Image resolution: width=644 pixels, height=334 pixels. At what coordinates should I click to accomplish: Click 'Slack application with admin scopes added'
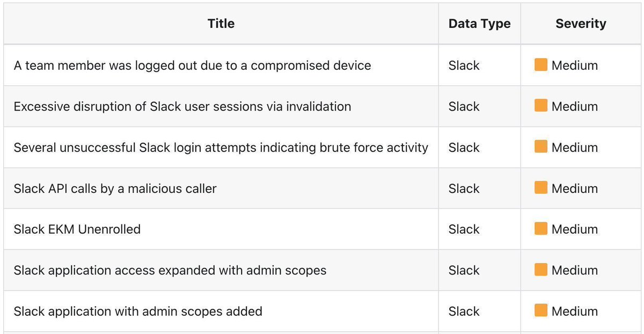[138, 311]
